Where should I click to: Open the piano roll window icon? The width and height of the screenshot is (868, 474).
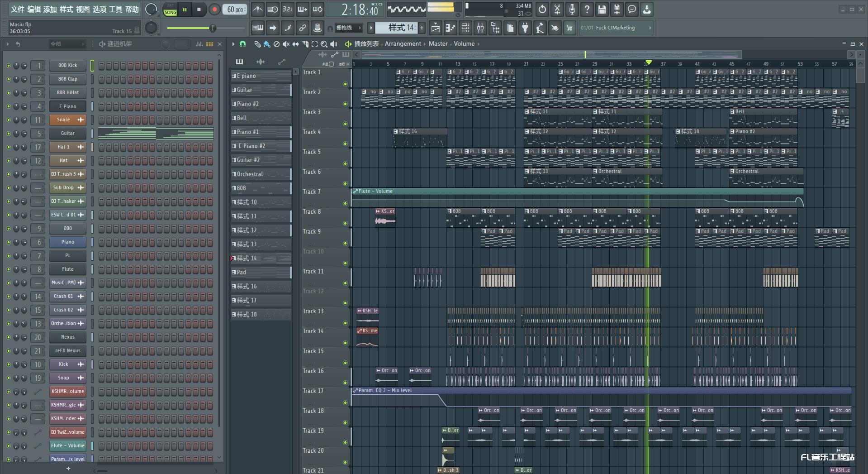click(x=450, y=28)
